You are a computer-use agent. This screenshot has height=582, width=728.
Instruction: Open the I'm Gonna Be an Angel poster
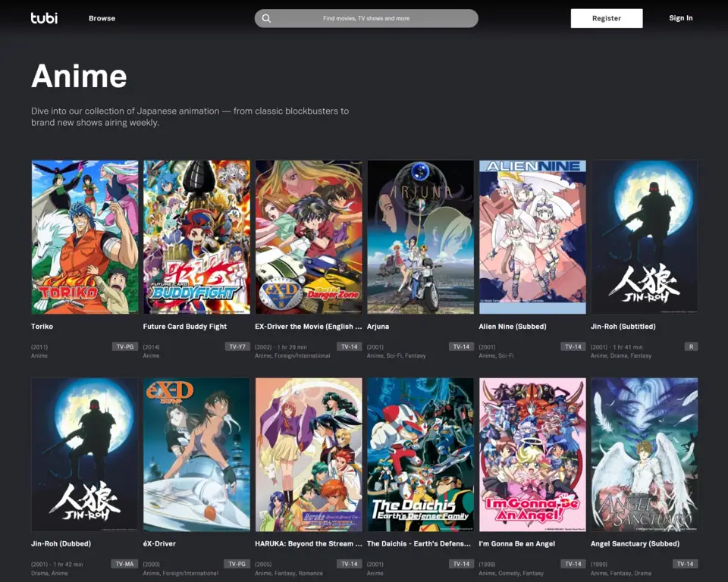(x=532, y=455)
